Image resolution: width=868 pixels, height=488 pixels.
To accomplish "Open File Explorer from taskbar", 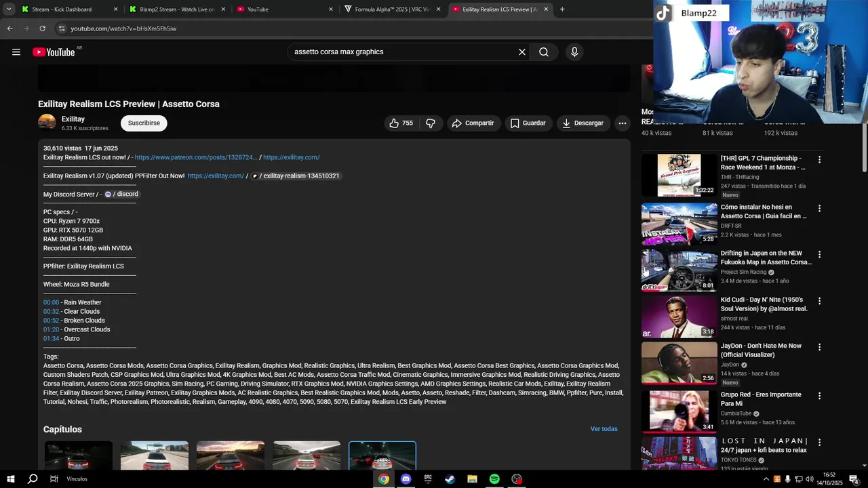I will 473,479.
